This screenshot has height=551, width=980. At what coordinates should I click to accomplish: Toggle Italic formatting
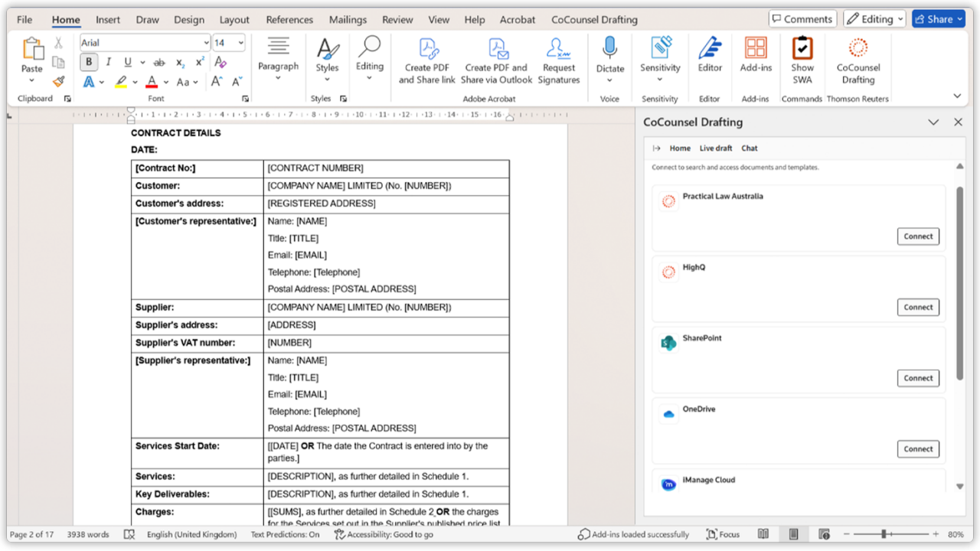point(108,62)
